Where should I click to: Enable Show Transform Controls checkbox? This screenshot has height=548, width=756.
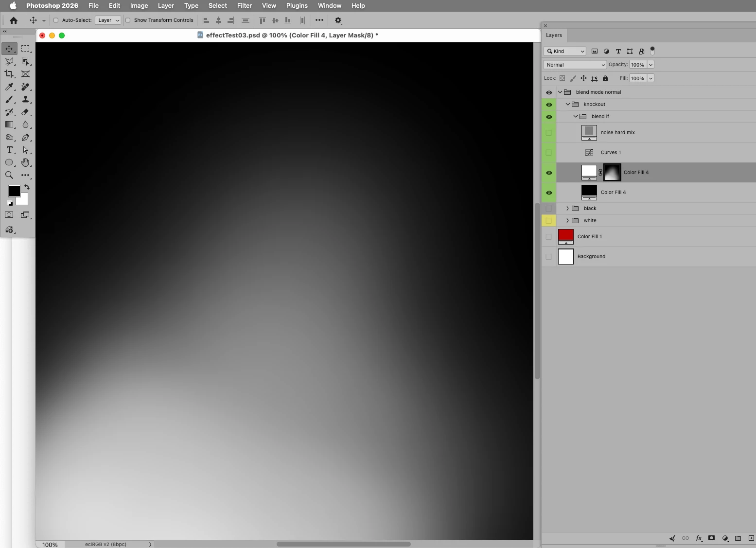[128, 20]
